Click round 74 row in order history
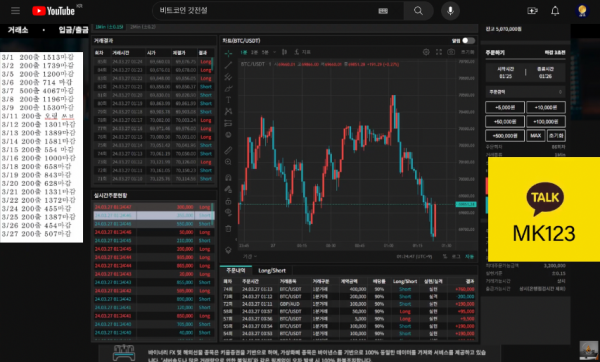Screen dimensions: 600x362 (x=349, y=289)
